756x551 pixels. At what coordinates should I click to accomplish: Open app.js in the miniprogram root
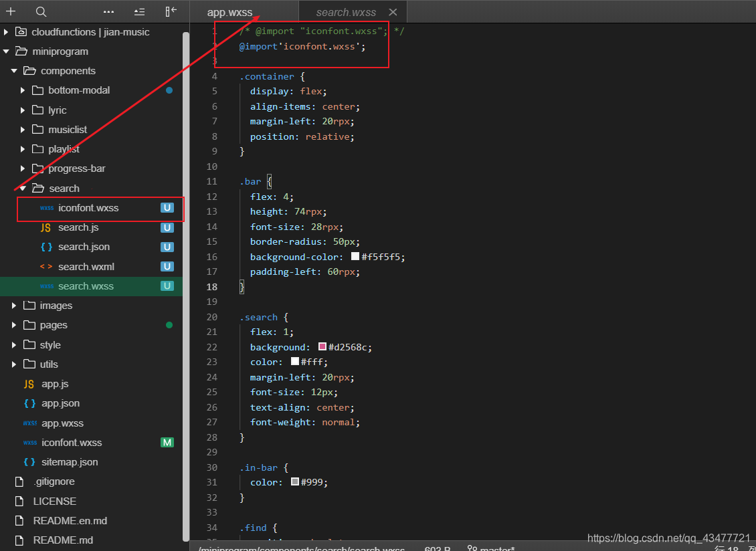55,384
